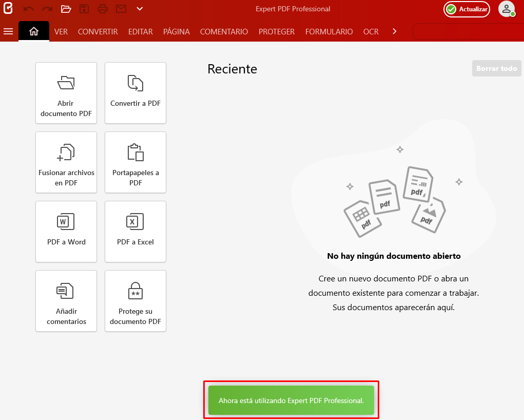Click the Reciente heading
This screenshot has width=524, height=420.
coord(232,69)
